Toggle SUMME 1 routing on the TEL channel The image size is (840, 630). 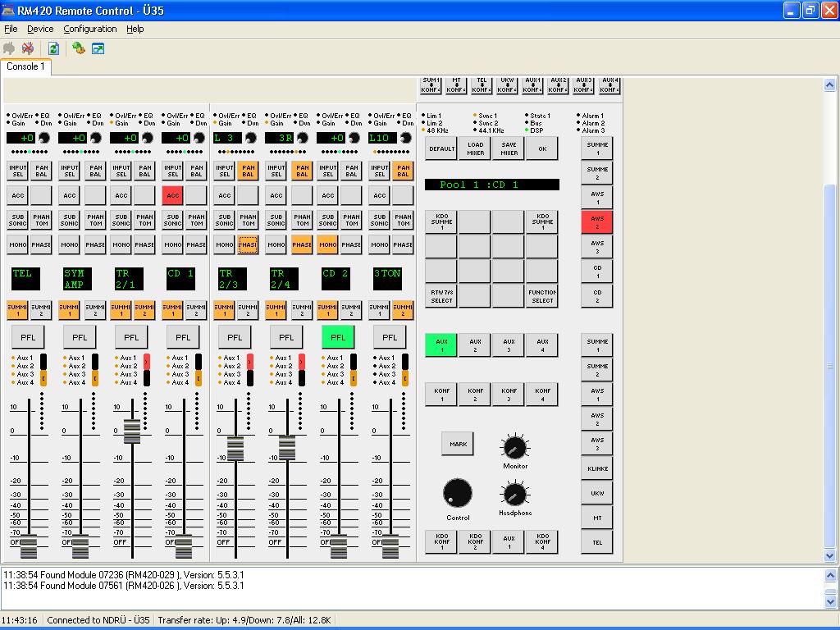17,310
